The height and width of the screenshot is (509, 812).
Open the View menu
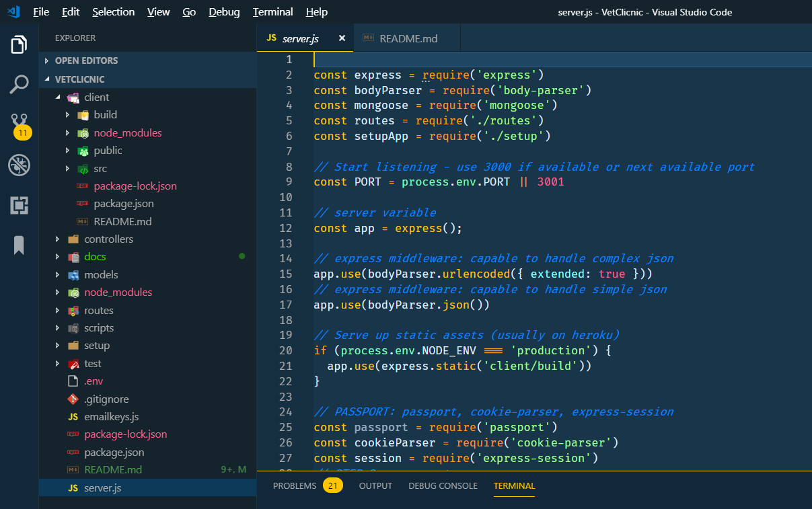[159, 12]
